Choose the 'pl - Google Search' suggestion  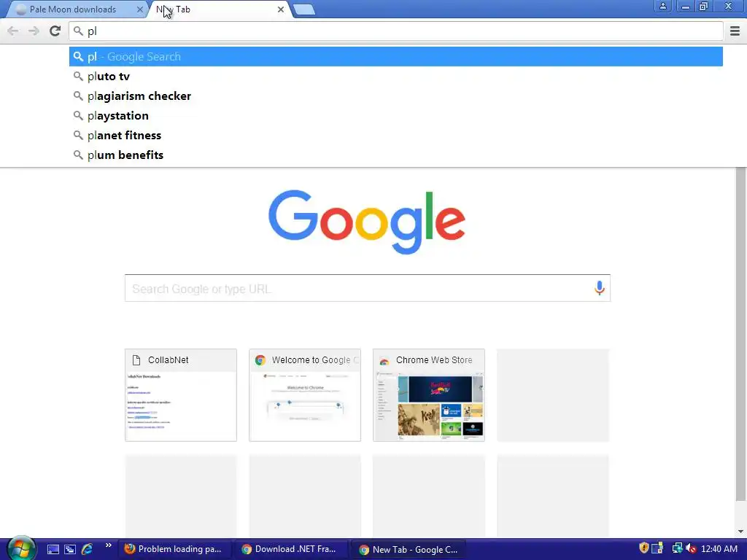(396, 57)
